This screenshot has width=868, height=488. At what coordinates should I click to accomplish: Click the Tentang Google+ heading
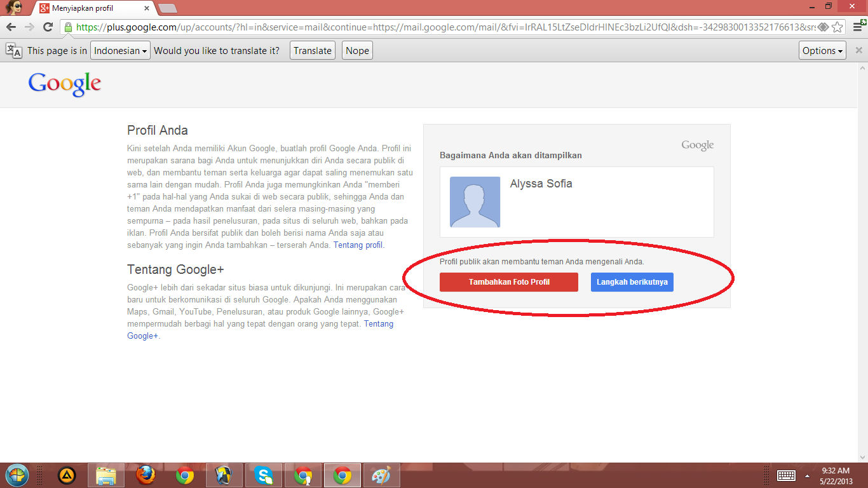coord(175,269)
